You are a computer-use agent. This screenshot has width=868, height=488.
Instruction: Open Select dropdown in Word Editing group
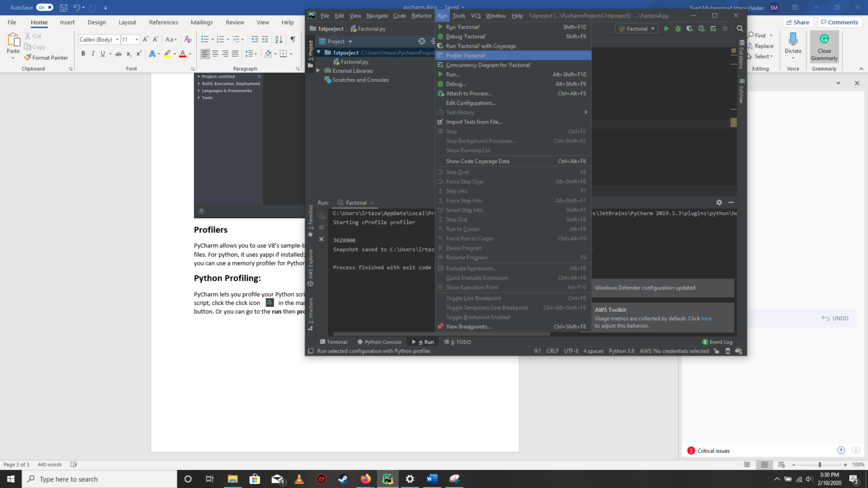761,56
